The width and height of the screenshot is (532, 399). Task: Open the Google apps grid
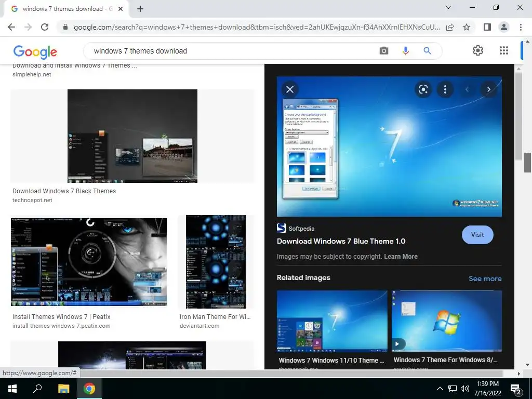point(504,50)
